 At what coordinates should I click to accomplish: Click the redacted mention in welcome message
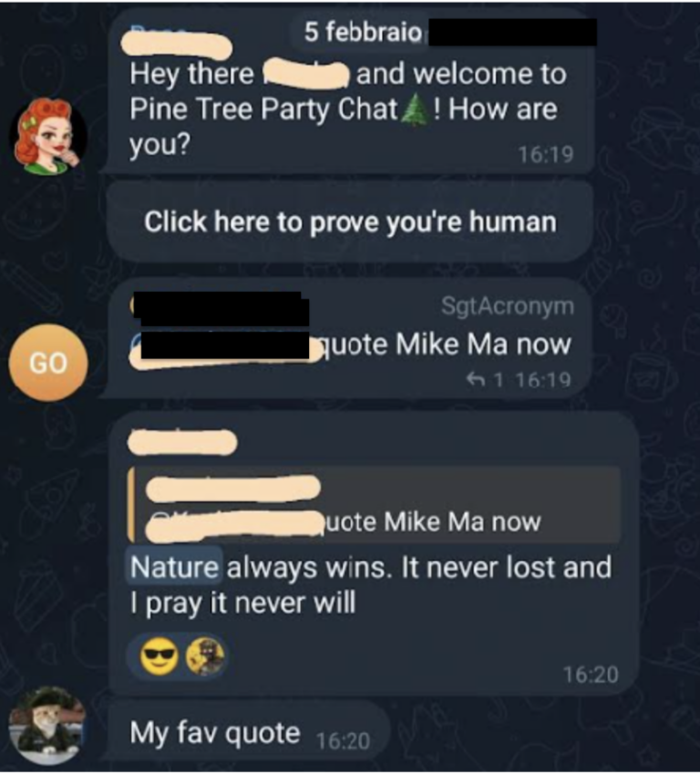tap(305, 75)
